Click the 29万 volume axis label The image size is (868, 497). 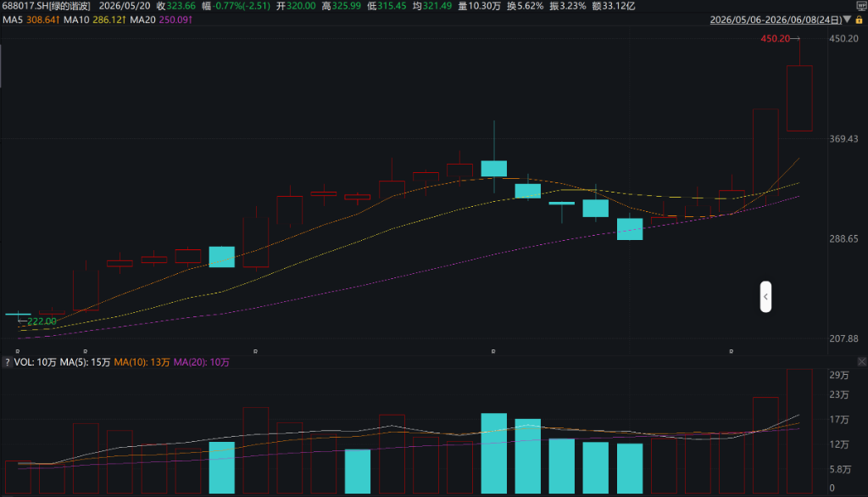click(838, 375)
